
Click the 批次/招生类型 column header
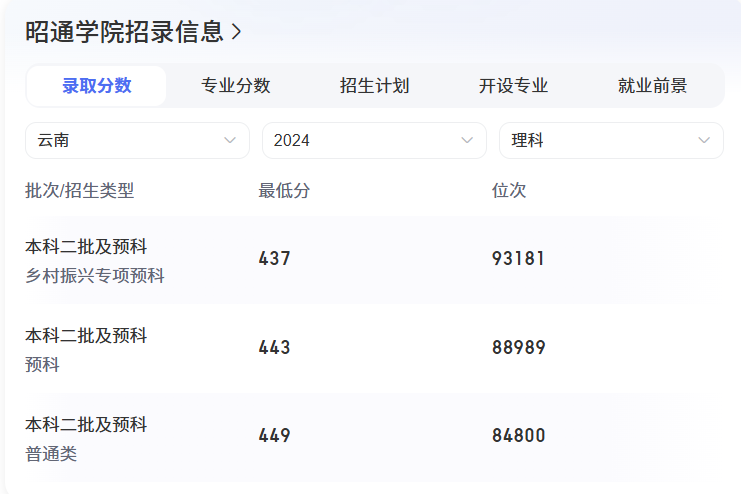(79, 191)
